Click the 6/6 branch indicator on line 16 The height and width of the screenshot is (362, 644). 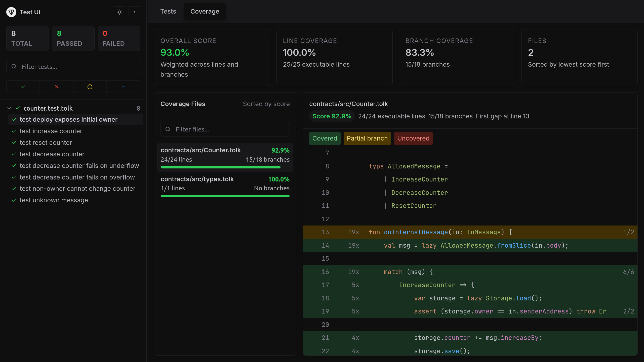(628, 272)
